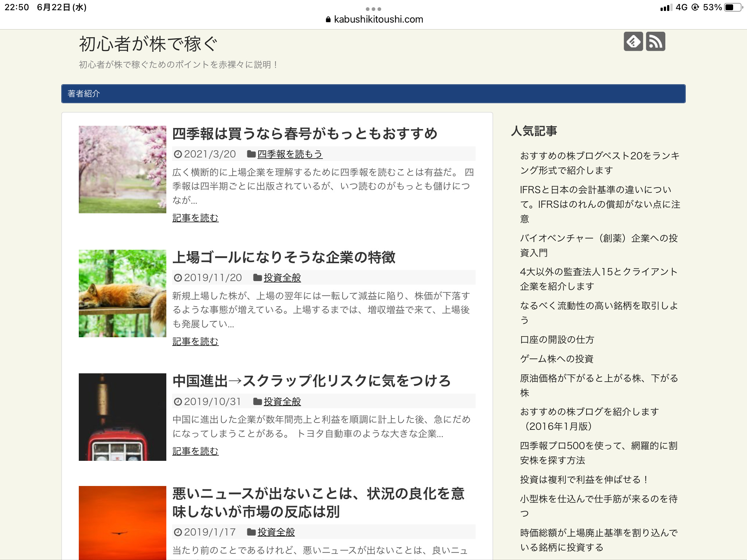Click the folder icon next to 投資全般

click(258, 277)
